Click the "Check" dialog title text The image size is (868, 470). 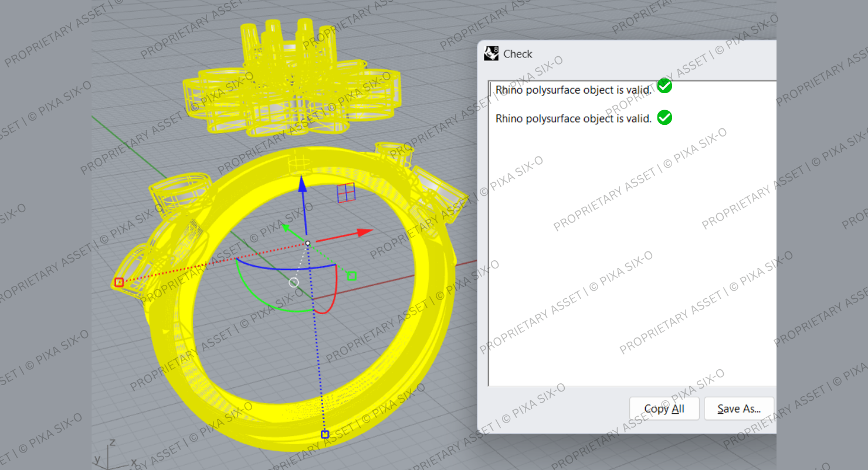point(518,54)
